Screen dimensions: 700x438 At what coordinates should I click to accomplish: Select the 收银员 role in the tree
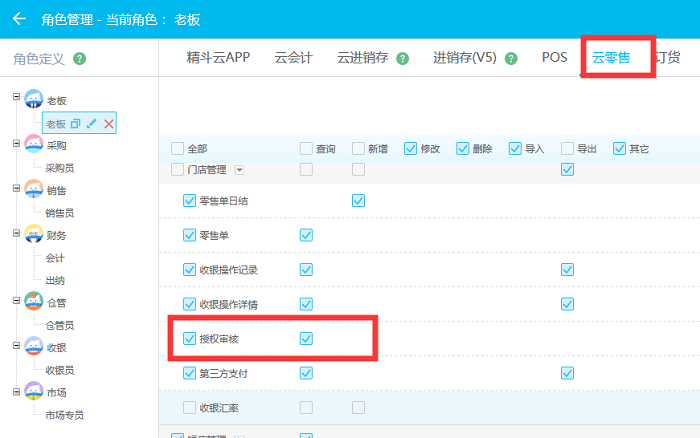coord(59,370)
